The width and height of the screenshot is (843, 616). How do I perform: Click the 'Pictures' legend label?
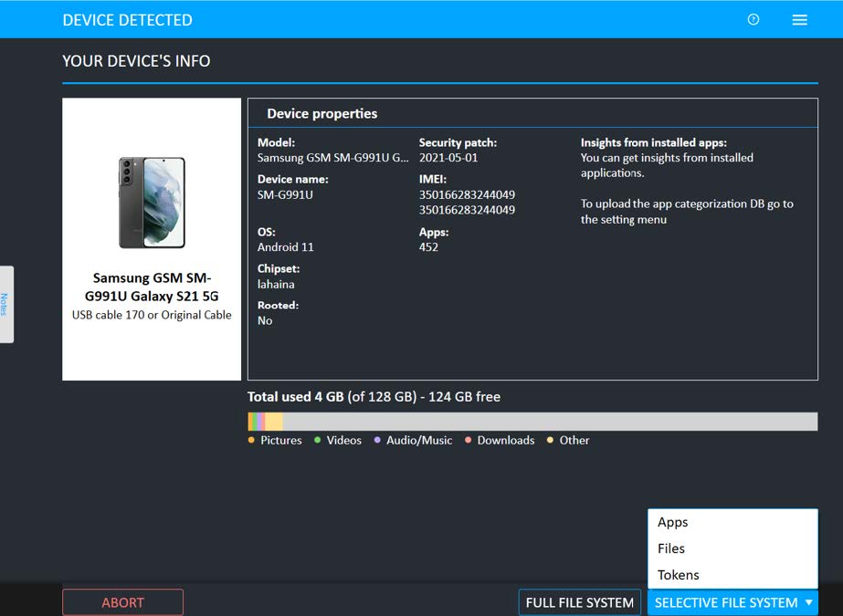click(281, 440)
